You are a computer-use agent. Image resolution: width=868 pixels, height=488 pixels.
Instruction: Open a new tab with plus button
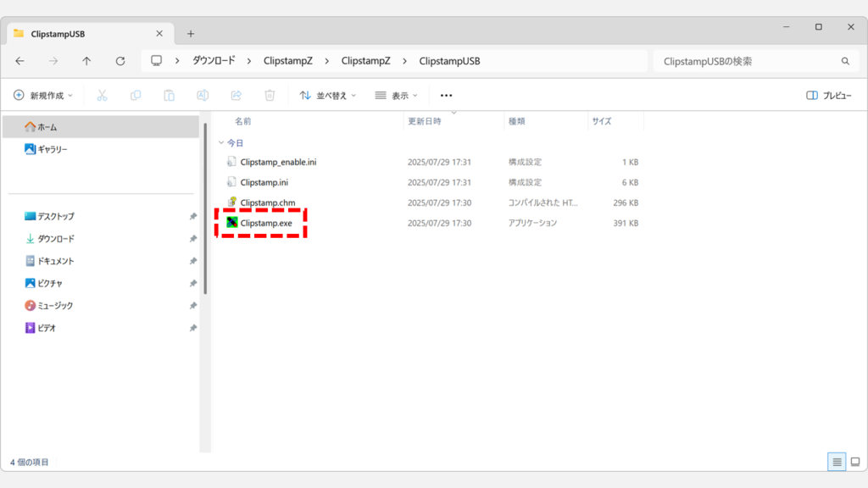[191, 34]
